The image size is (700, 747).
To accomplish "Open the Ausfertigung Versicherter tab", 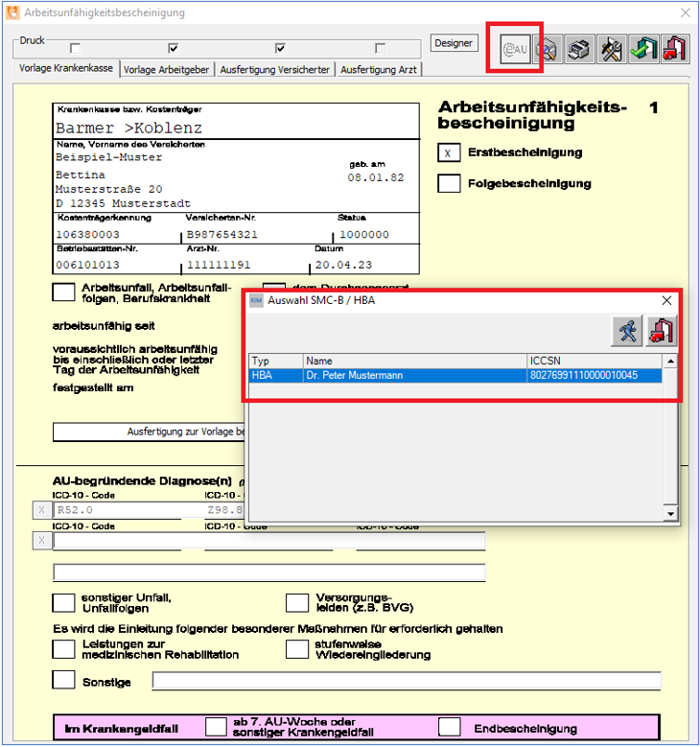I will coord(275,70).
